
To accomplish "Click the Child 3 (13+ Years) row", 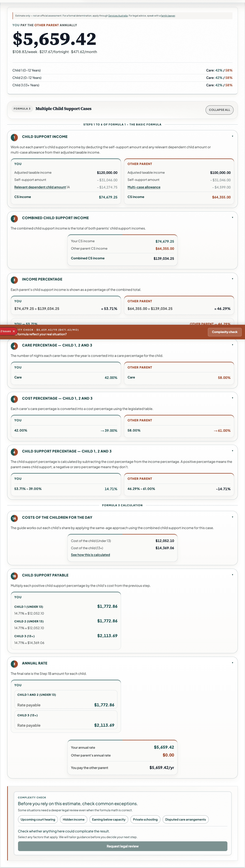I will [122, 85].
